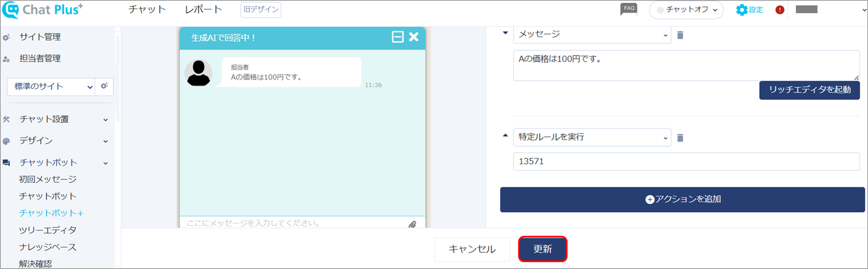Delete the 特定ルールを実行 action with trash icon
The height and width of the screenshot is (269, 868).
[680, 138]
